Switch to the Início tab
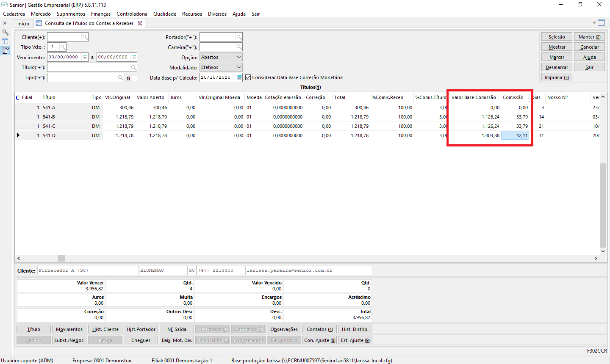Screen dimensions: 610x364 (23, 24)
